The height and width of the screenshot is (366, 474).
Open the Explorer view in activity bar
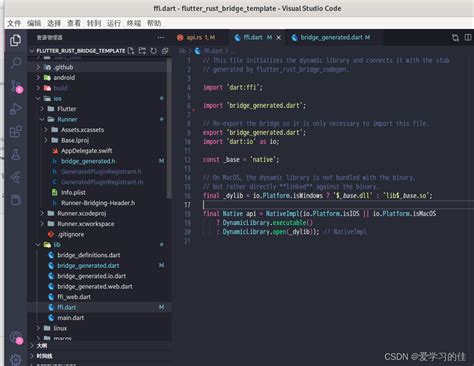pos(15,40)
